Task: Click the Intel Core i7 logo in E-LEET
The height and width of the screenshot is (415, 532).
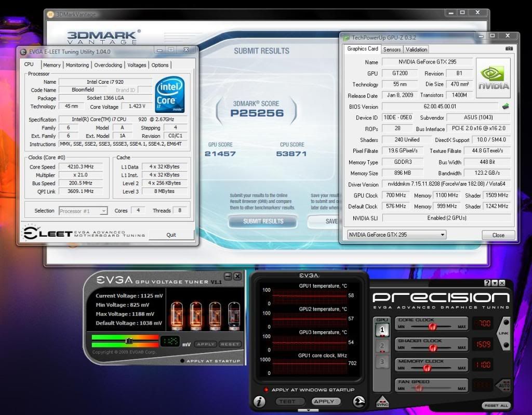Action: (170, 95)
